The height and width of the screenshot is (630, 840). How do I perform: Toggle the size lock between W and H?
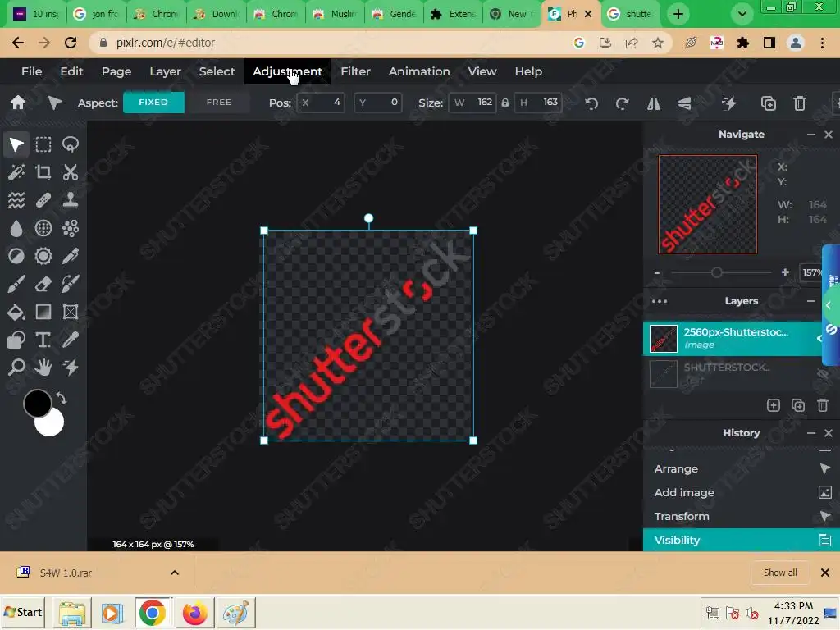(x=505, y=103)
